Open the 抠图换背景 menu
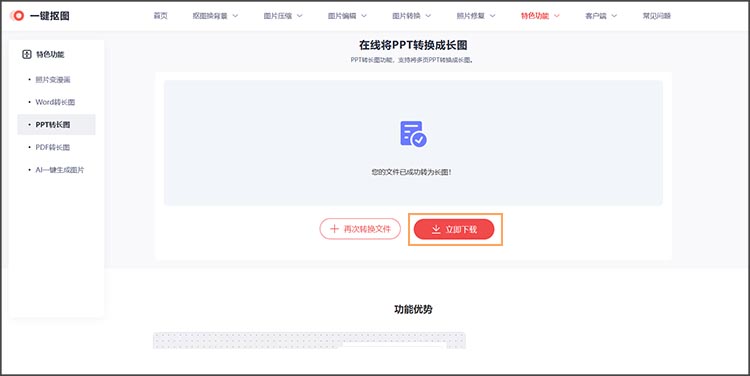Viewport: 750px width, 376px height. click(x=210, y=16)
